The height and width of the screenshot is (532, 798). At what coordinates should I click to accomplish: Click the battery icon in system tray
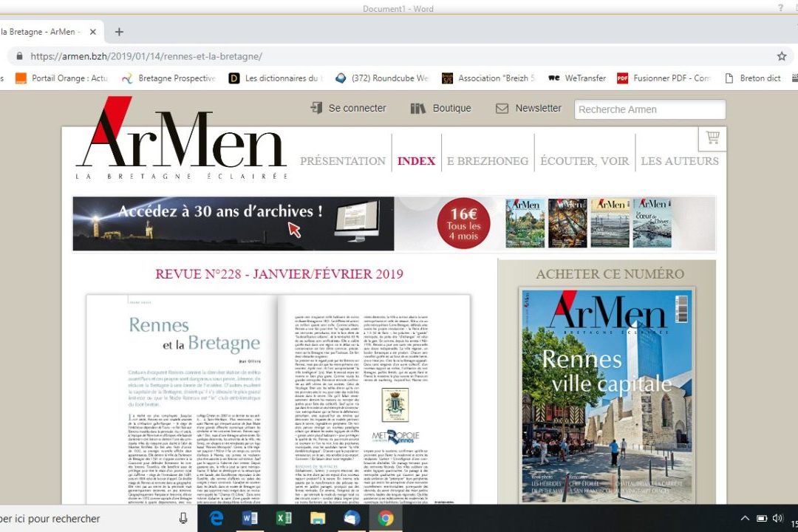(762, 519)
